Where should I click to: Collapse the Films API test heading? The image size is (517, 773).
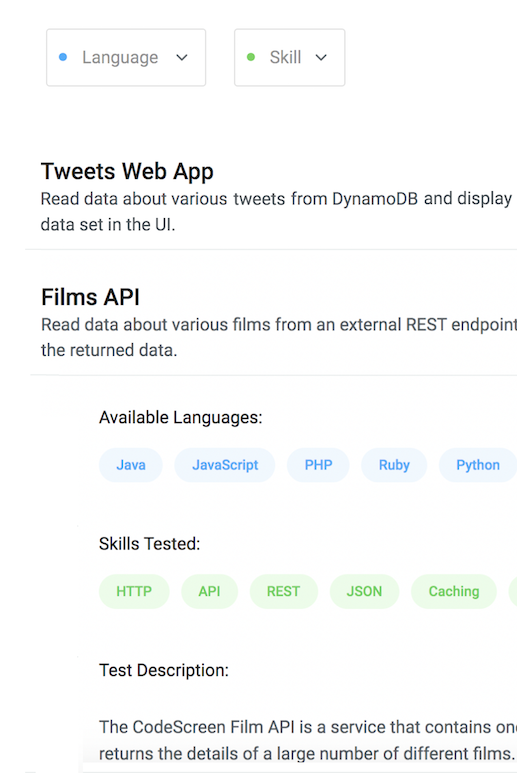(x=91, y=297)
